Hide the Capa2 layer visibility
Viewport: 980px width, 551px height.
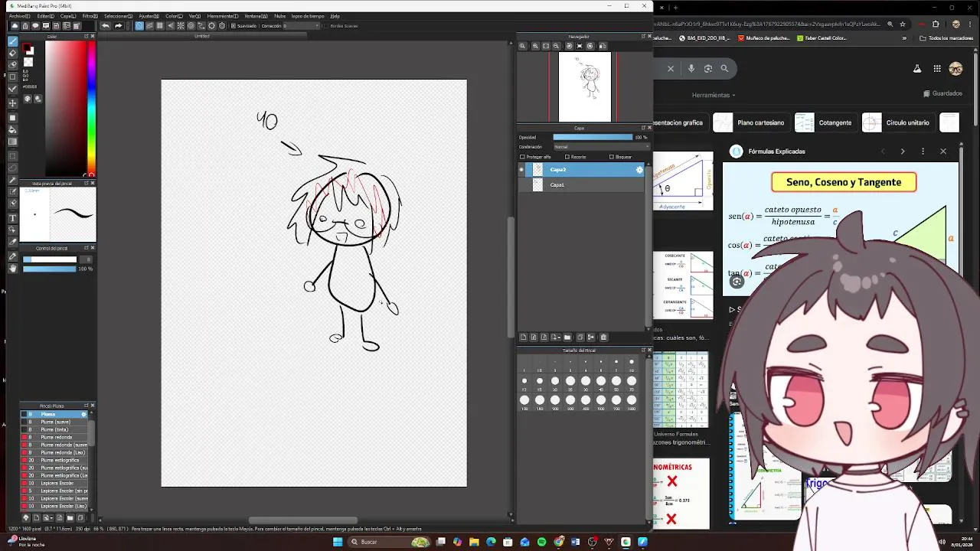pyautogui.click(x=522, y=170)
